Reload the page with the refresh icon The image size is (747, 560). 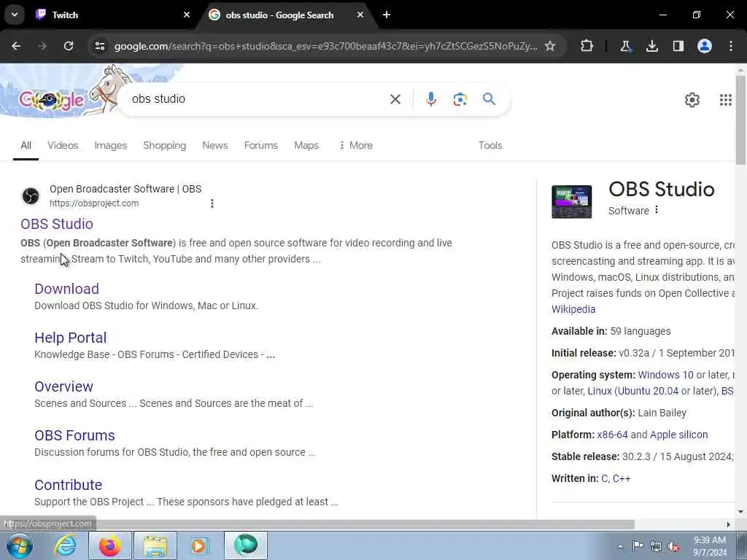point(69,46)
